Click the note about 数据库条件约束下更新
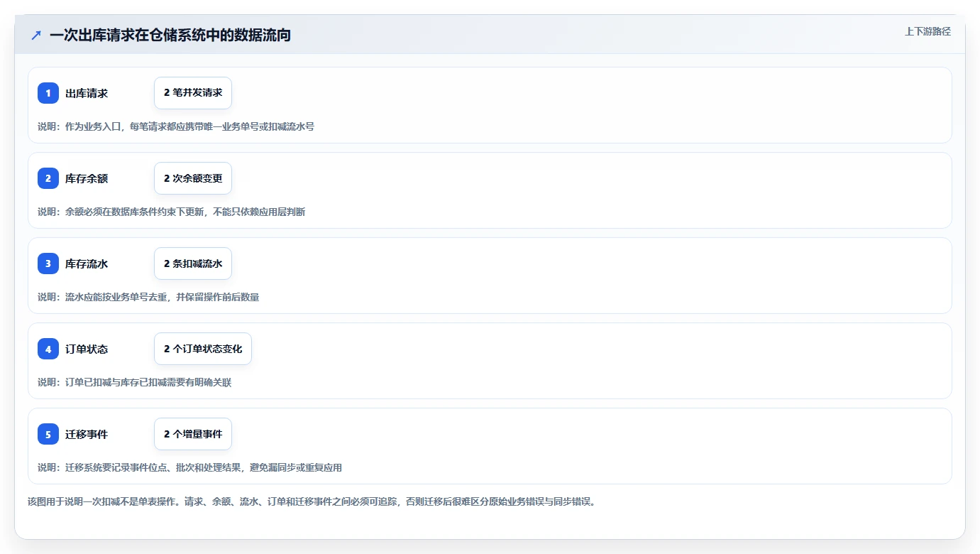Viewport: 980px width, 554px height. pyautogui.click(x=172, y=212)
